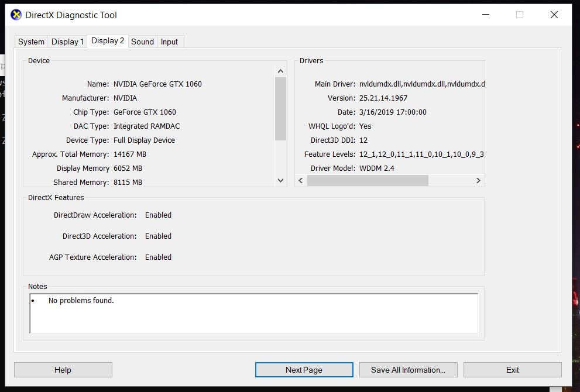Click the Drivers panel horizontal scrollbar thumb

[368, 180]
